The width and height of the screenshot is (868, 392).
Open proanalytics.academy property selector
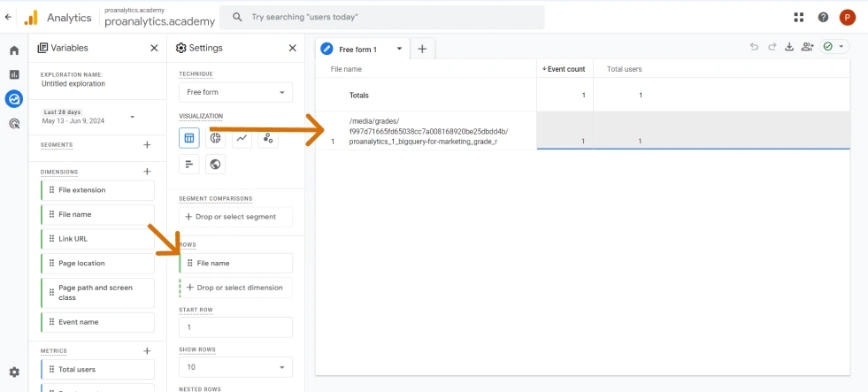tap(159, 18)
